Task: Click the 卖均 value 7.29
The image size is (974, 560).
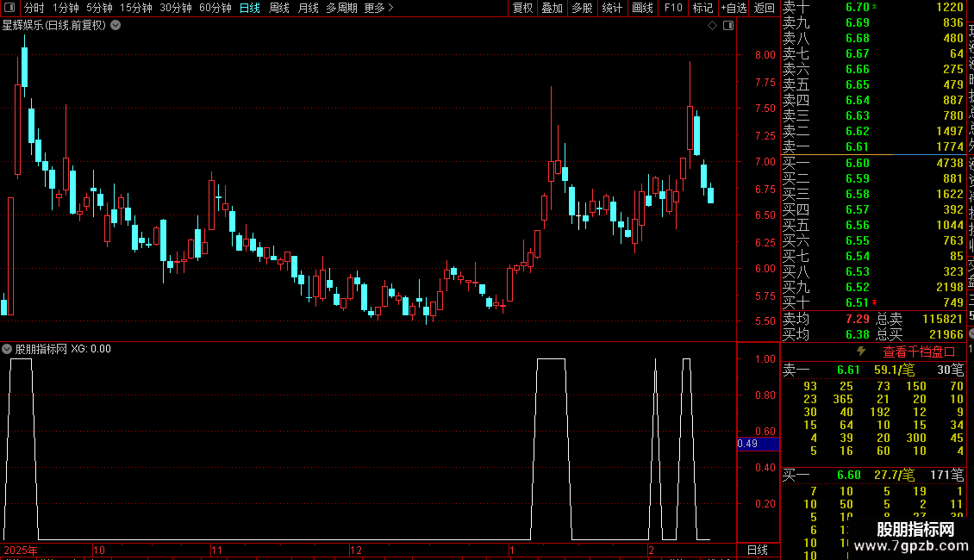Action: 858,319
